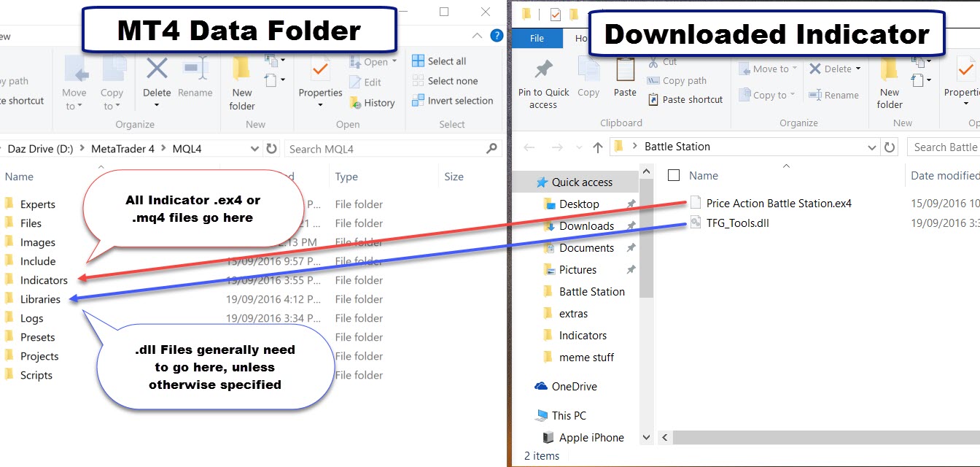
Task: Select the Scripts folder in MQL4 window
Action: pos(36,375)
